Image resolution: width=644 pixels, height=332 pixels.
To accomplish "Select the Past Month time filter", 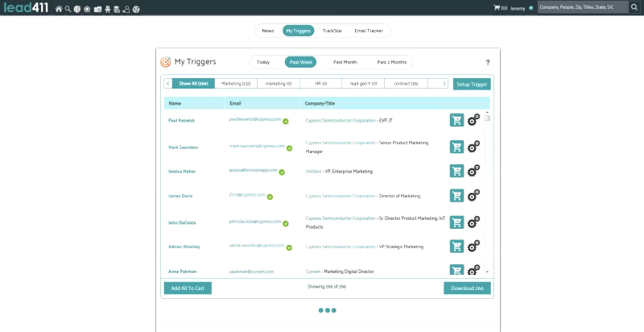I will (x=345, y=62).
